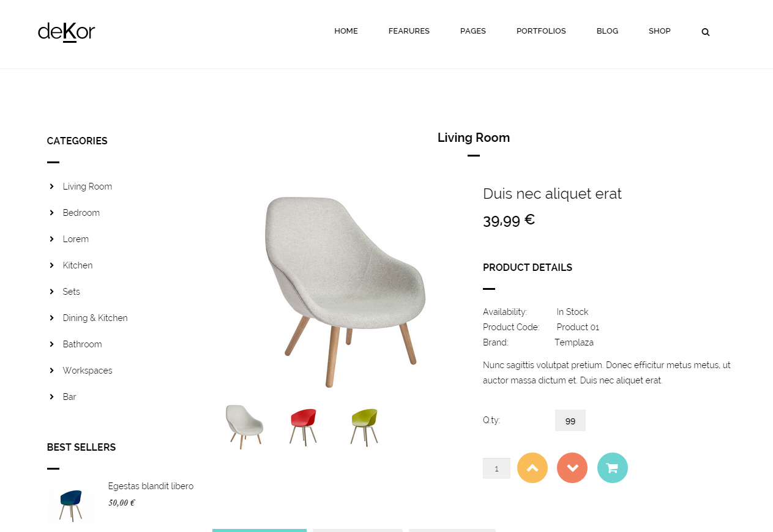This screenshot has width=773, height=532.
Task: Open the PORTFOLIOS menu item
Action: pos(541,31)
